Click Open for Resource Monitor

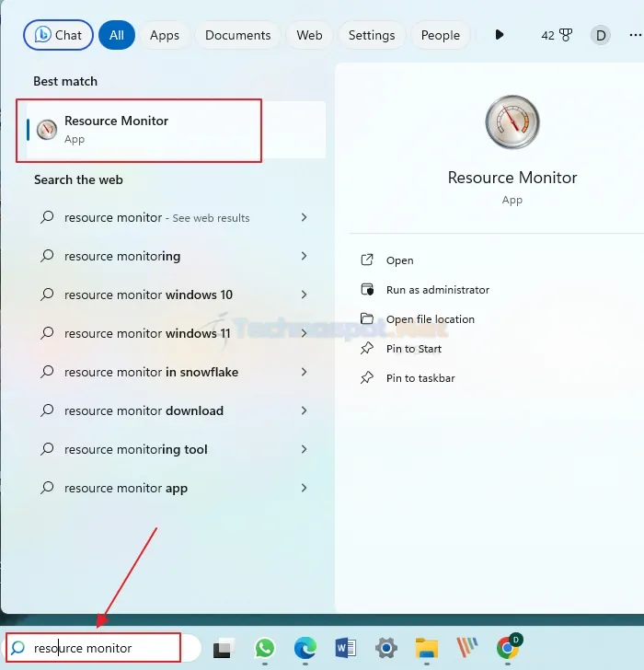pos(399,260)
